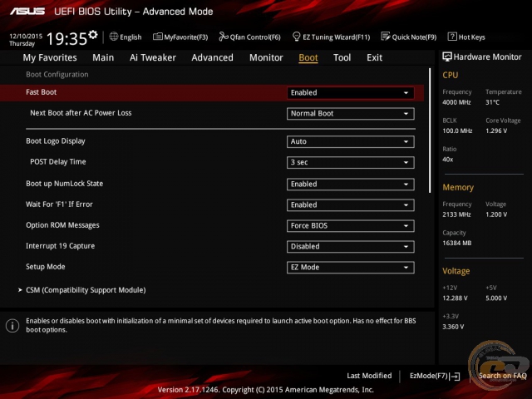Toggle Interrupt 19 Capture setting

click(350, 246)
